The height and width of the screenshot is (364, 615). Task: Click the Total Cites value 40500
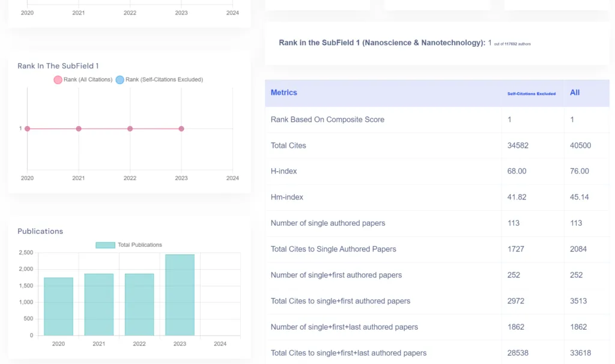(581, 145)
